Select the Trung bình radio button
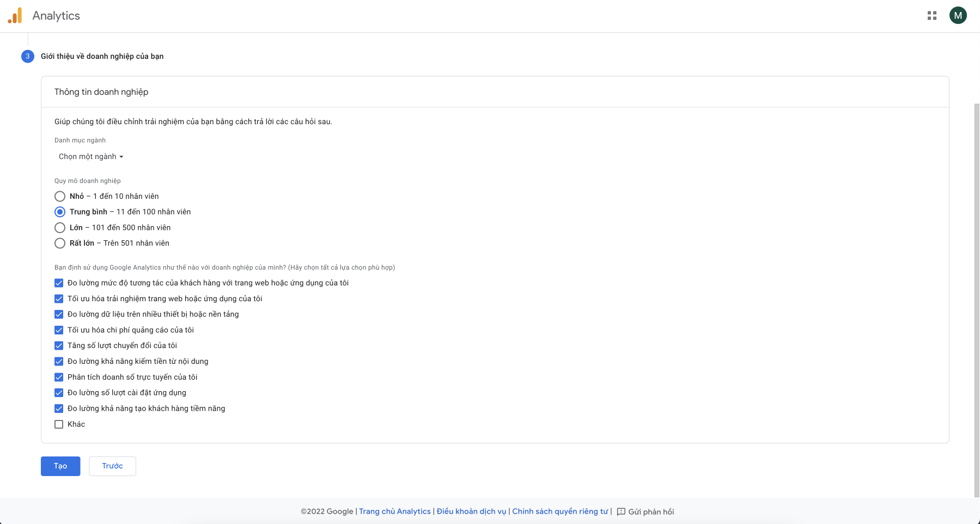Screen dimensions: 980x524 [60, 212]
